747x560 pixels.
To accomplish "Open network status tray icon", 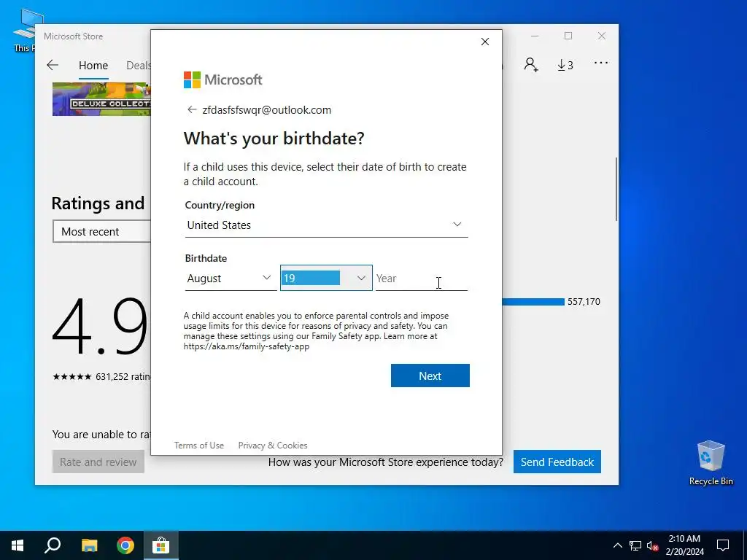I will click(635, 545).
